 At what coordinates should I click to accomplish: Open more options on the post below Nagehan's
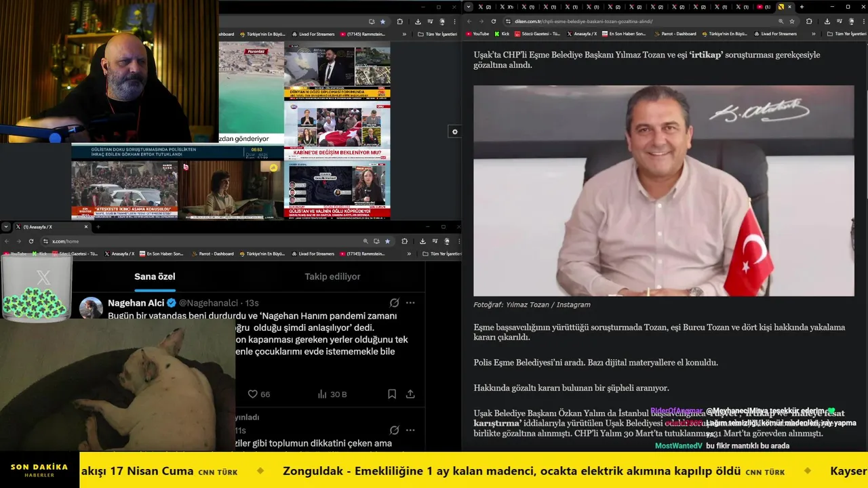[410, 430]
